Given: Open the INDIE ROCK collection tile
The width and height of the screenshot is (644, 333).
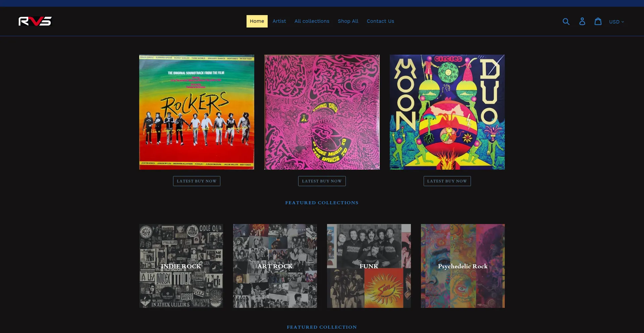Looking at the screenshot, I should pos(181,266).
